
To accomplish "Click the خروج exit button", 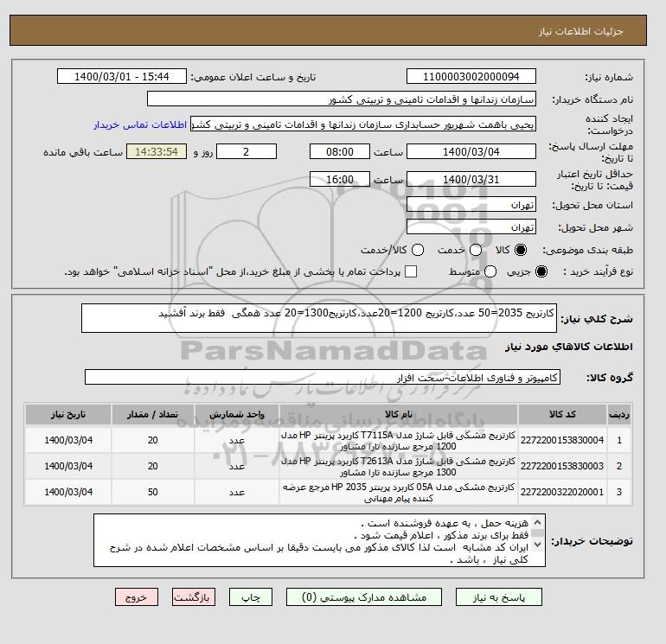I will (x=137, y=597).
